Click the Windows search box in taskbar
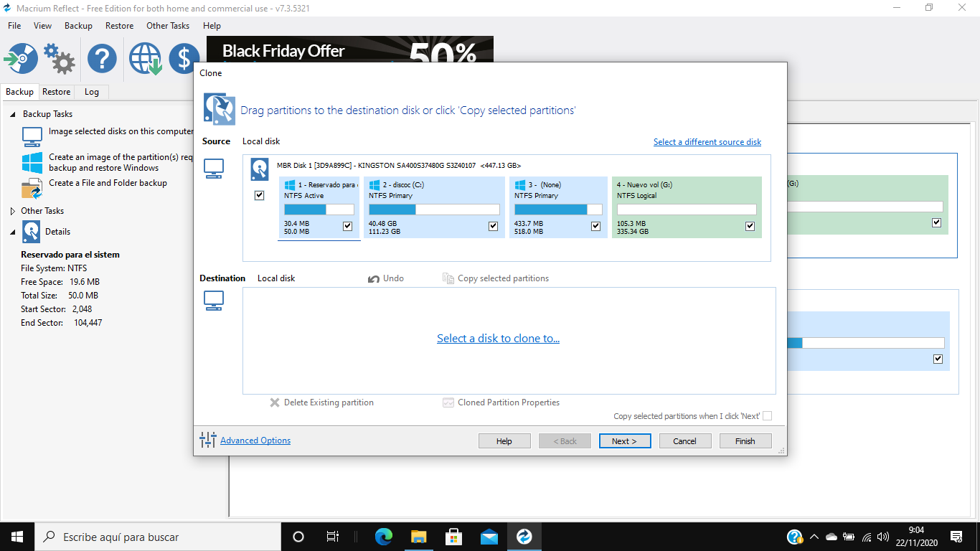 (158, 537)
